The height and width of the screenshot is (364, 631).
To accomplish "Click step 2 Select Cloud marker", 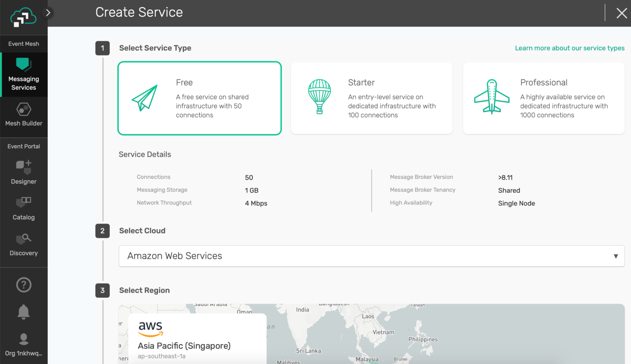I will click(102, 231).
